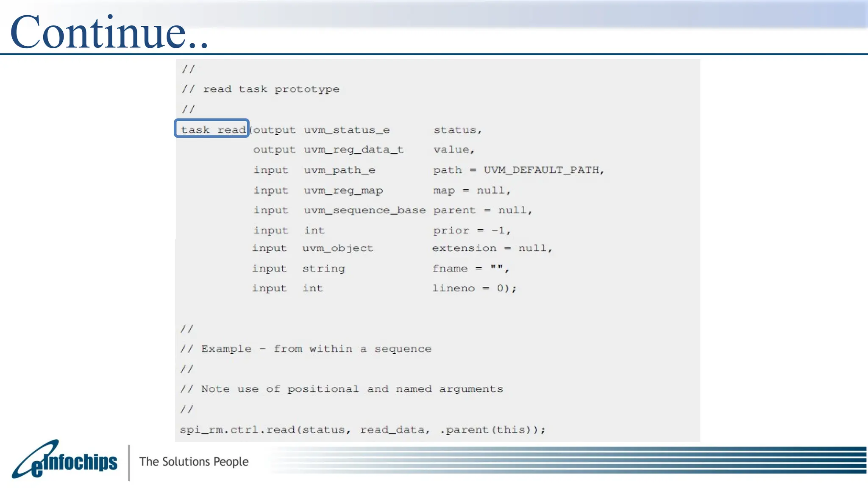Click the highlighted 'task read' box

212,128
